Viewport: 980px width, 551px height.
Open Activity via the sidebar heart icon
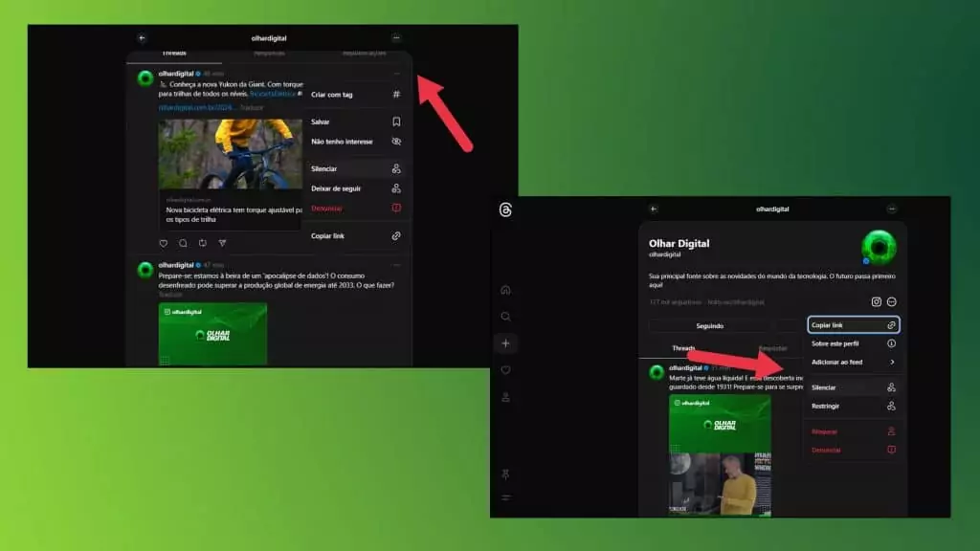click(505, 370)
